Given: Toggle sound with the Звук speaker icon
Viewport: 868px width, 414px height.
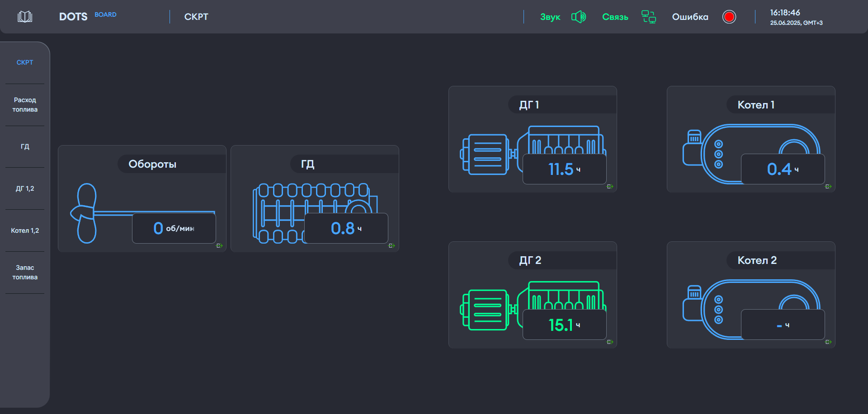Looking at the screenshot, I should pyautogui.click(x=578, y=17).
